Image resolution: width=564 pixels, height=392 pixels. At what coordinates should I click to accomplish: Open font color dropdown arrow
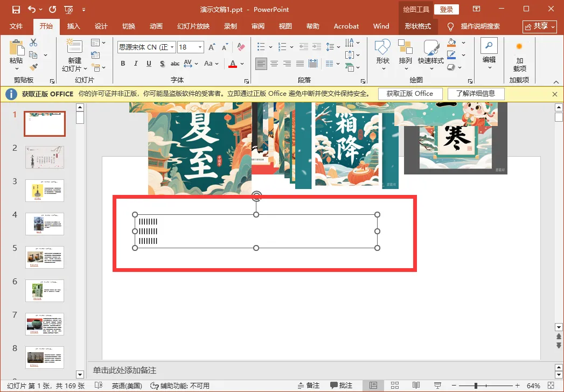[242, 64]
